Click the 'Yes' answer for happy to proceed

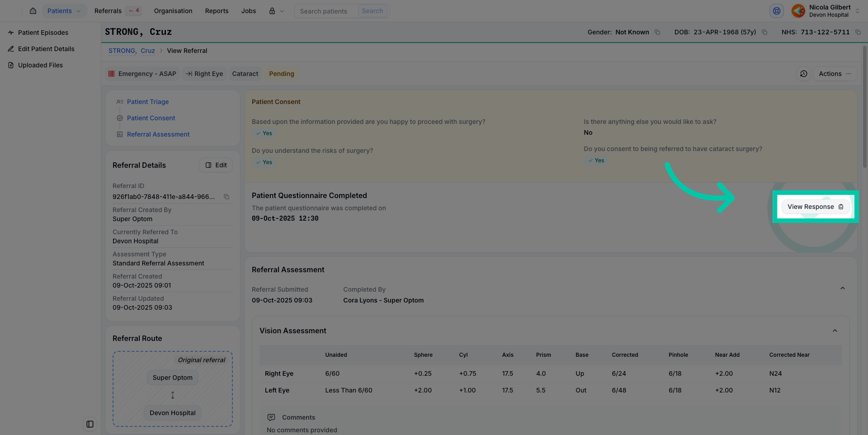coord(264,133)
